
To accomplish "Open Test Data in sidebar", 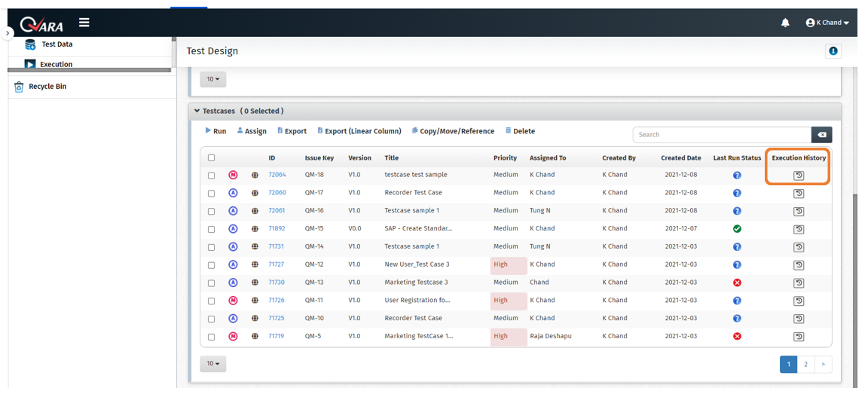I will [49, 44].
